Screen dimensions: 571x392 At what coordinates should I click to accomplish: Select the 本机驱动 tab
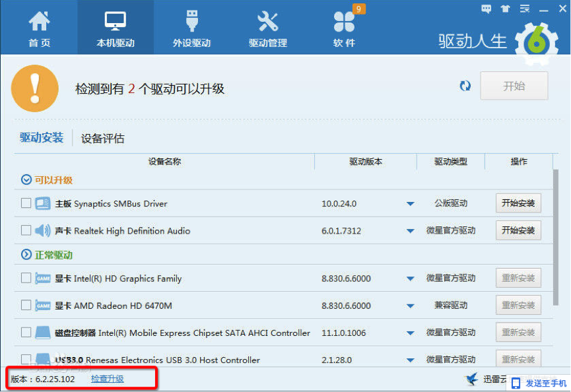pos(115,27)
